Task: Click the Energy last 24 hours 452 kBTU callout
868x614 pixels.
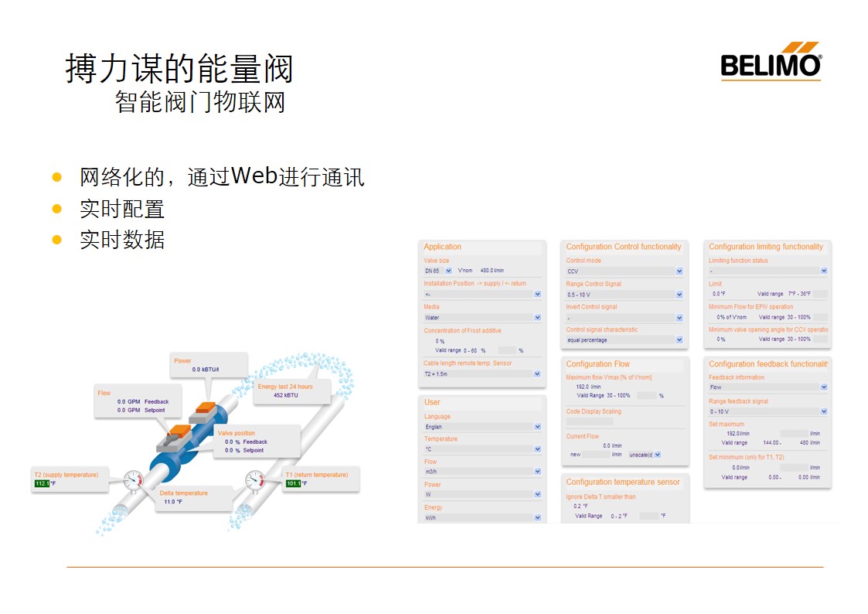Action: (x=292, y=391)
